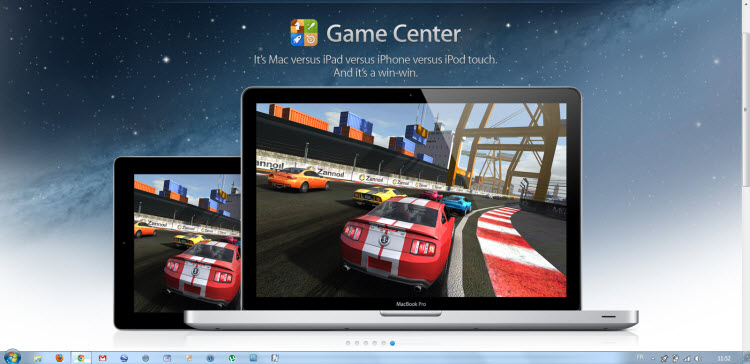Open Windows Explorer folder in the taskbar

(38, 358)
